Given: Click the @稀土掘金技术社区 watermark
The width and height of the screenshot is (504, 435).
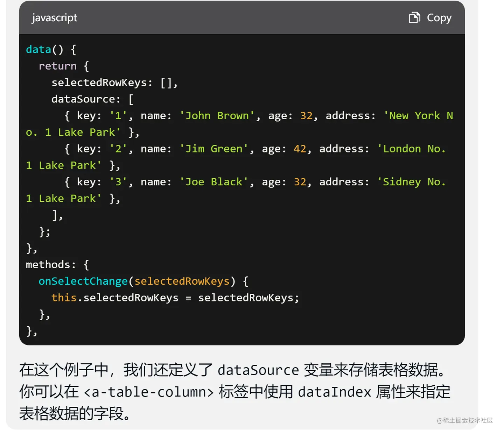Looking at the screenshot, I should pyautogui.click(x=465, y=420).
